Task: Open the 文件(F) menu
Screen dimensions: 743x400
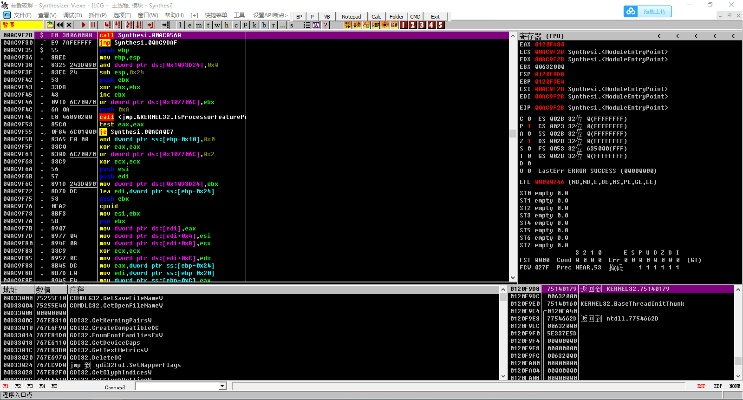Action: point(20,17)
